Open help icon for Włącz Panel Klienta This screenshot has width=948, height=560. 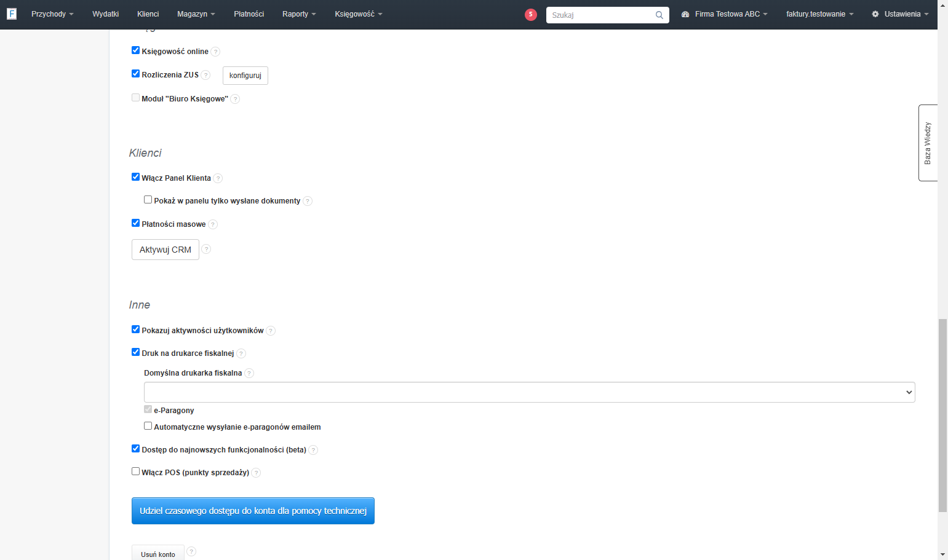(x=218, y=178)
